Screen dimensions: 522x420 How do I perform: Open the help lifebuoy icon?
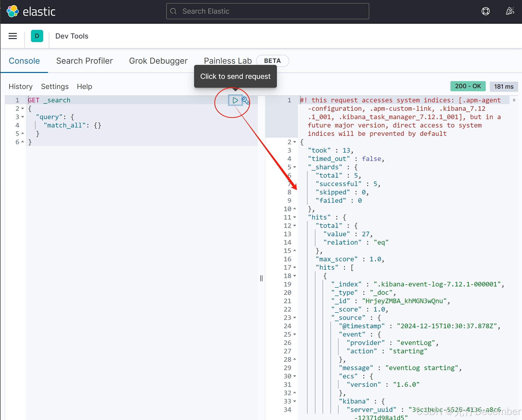coord(485,11)
